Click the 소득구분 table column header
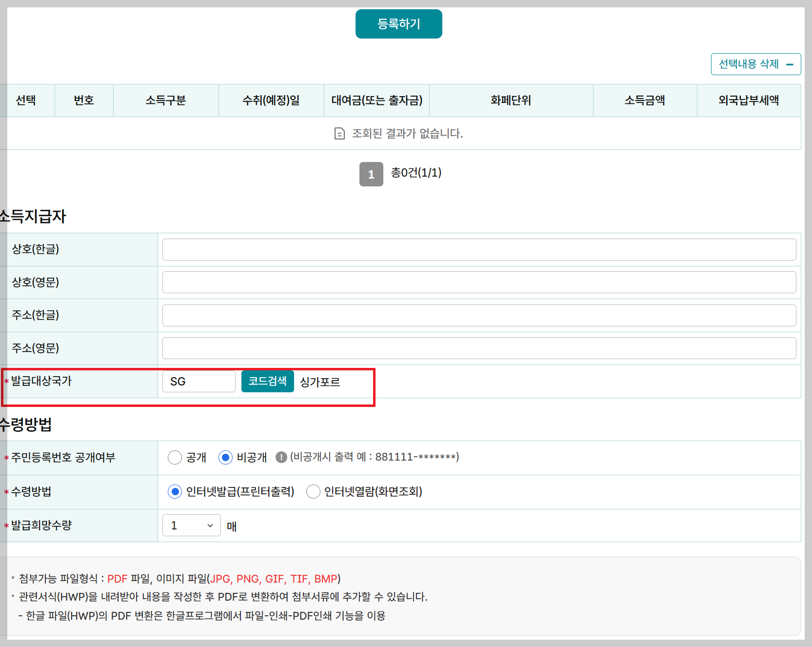The width and height of the screenshot is (812, 647). click(166, 100)
